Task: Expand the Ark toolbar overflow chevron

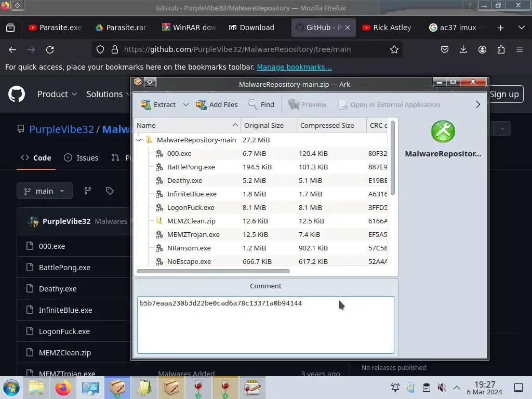Action: point(478,104)
